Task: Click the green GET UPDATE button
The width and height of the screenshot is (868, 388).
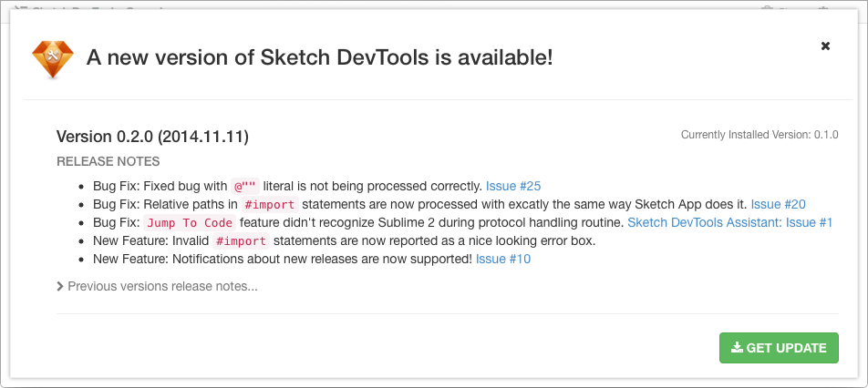Action: tap(779, 348)
